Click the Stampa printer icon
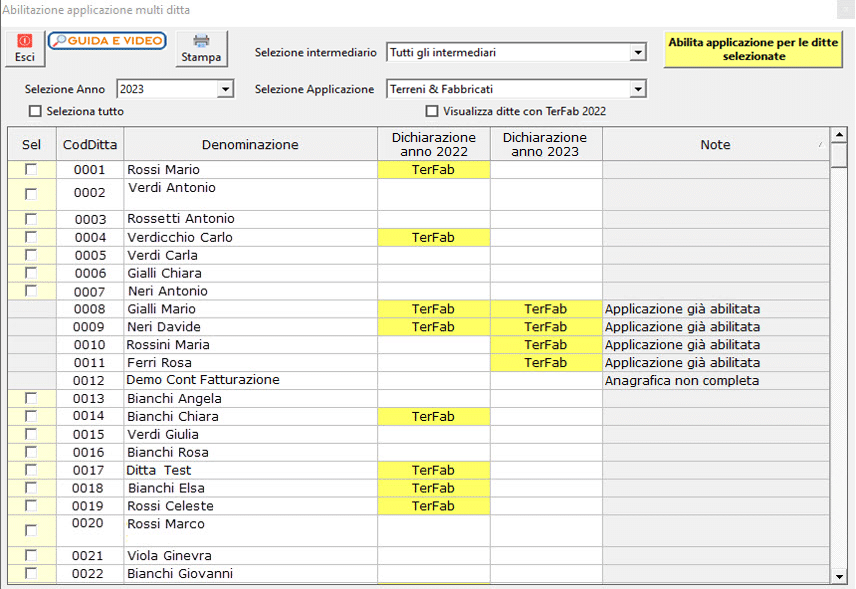 201,48
